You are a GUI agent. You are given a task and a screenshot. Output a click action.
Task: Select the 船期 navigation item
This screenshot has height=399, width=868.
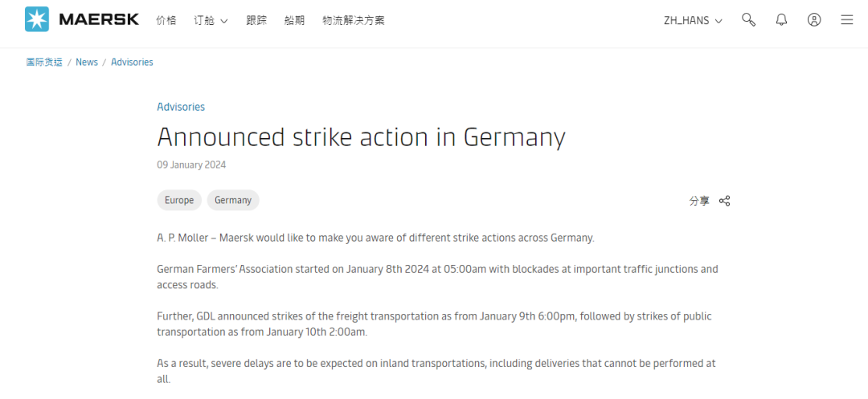point(294,20)
